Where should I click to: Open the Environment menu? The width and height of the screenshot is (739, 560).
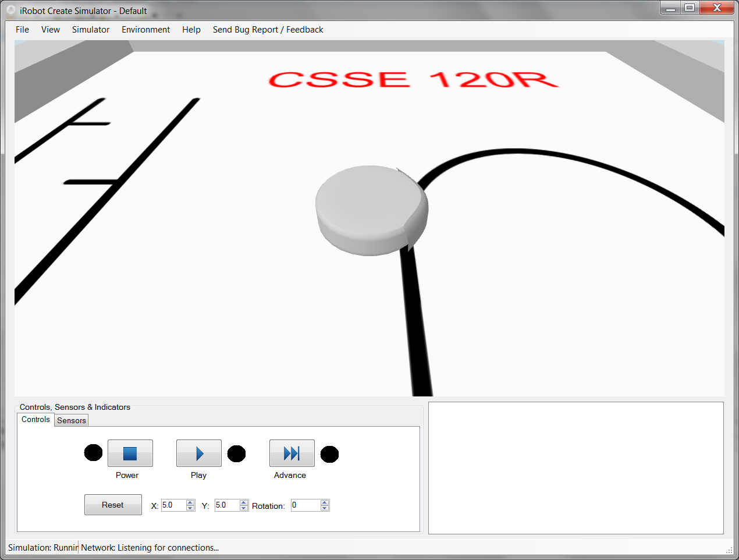(145, 30)
